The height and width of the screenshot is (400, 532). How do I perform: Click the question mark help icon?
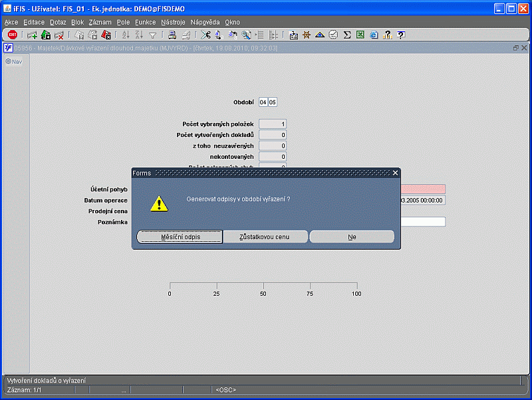[x=401, y=35]
